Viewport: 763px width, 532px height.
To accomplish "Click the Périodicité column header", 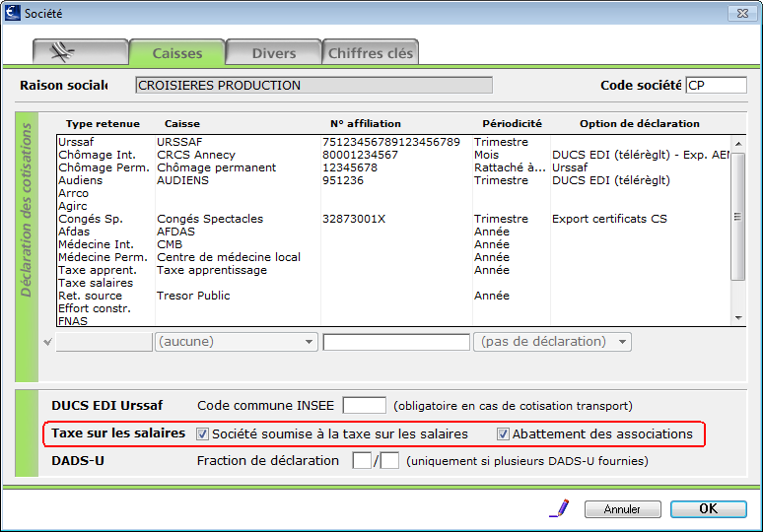I will tap(512, 123).
